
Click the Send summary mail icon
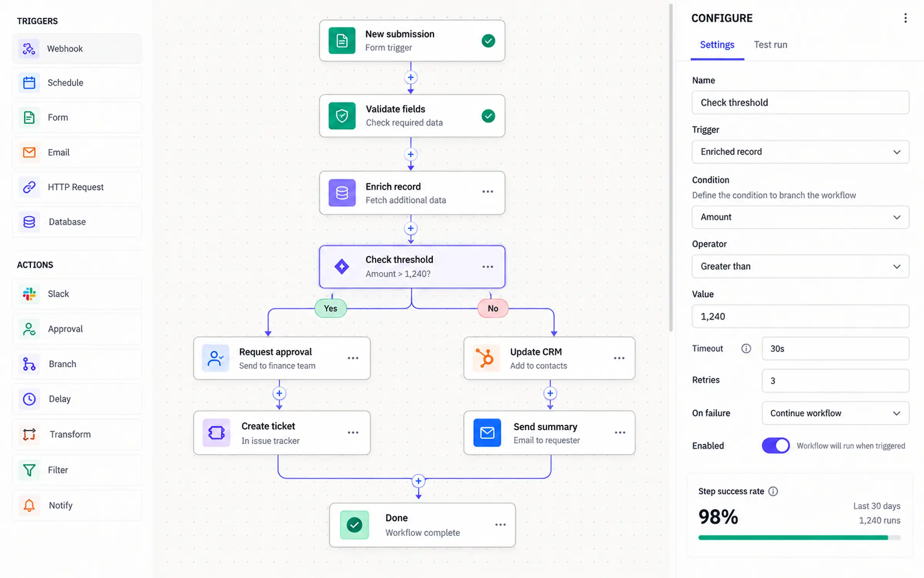pos(487,432)
